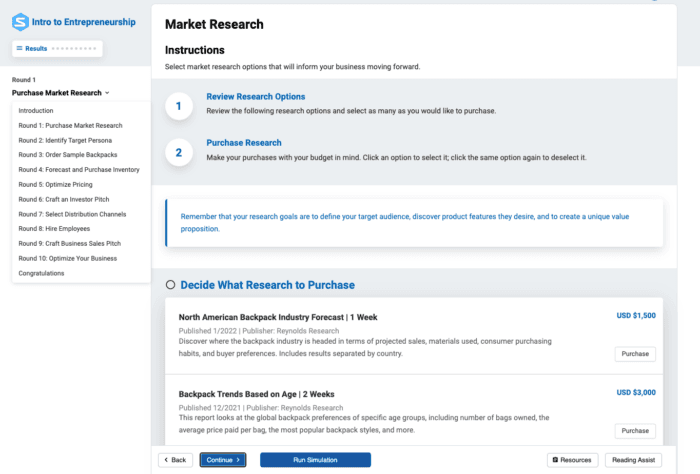
Task: Click the Back button
Action: coord(175,460)
